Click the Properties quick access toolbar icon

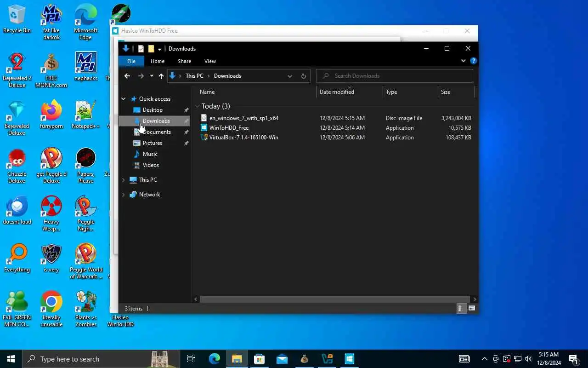[141, 49]
